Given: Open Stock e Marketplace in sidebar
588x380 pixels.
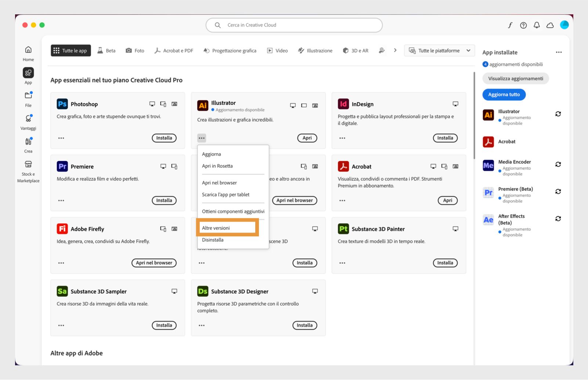Looking at the screenshot, I should tap(28, 172).
